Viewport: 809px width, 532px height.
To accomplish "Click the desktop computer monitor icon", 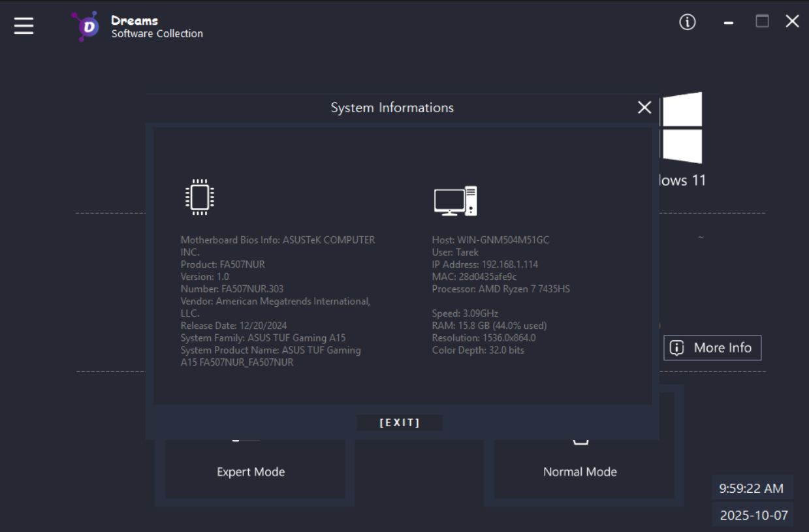I will [x=455, y=200].
